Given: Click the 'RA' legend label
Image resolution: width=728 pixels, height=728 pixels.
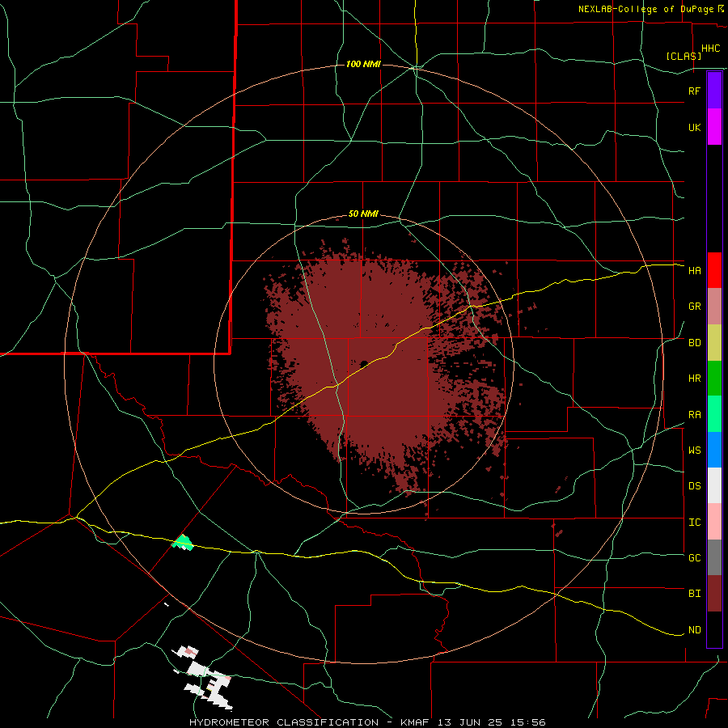Looking at the screenshot, I should (694, 415).
